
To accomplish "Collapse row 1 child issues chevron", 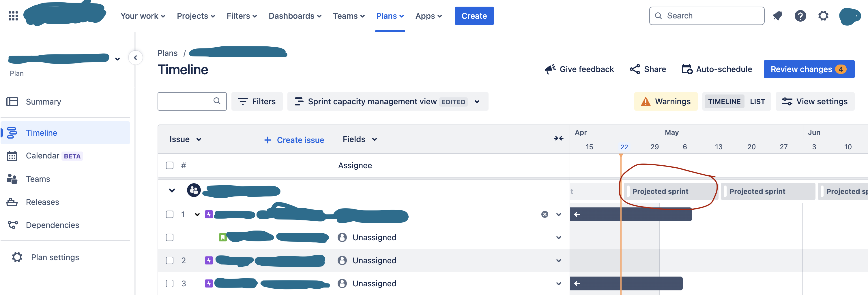I will point(197,214).
